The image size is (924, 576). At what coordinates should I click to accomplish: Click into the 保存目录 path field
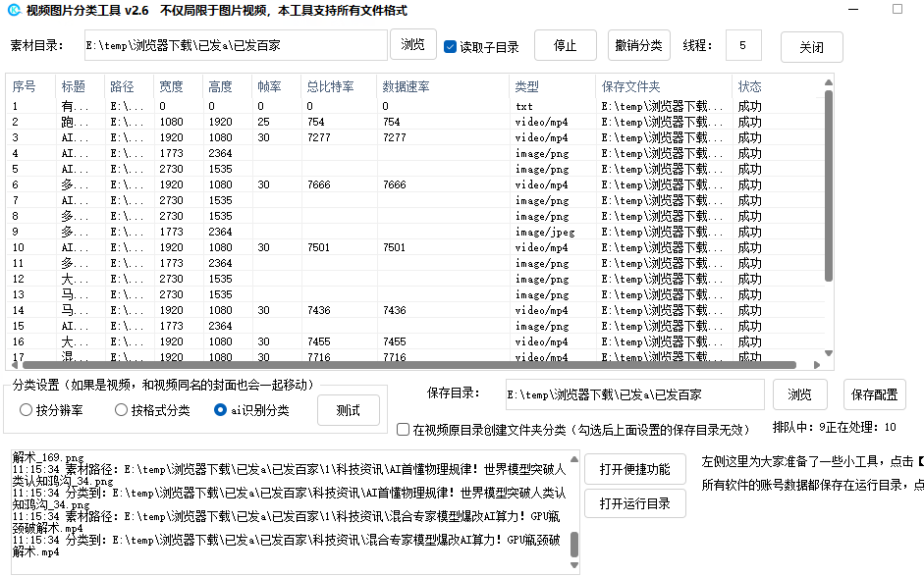[634, 394]
